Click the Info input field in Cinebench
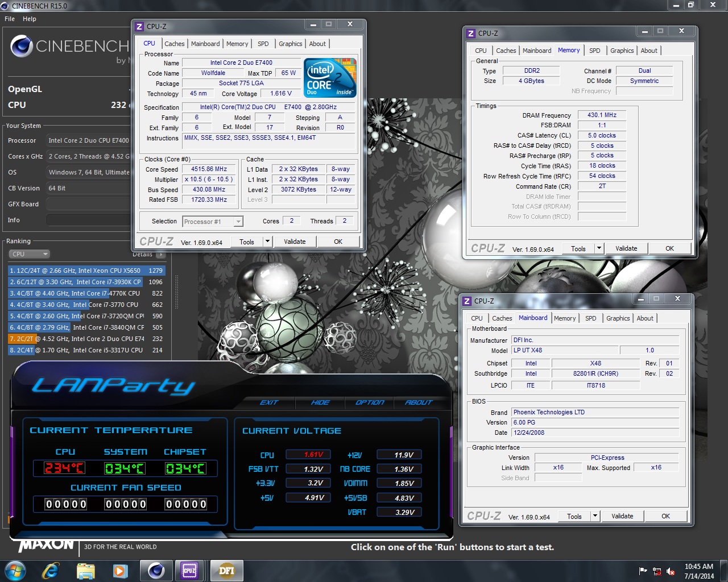Image resolution: width=728 pixels, height=582 pixels. coord(89,220)
